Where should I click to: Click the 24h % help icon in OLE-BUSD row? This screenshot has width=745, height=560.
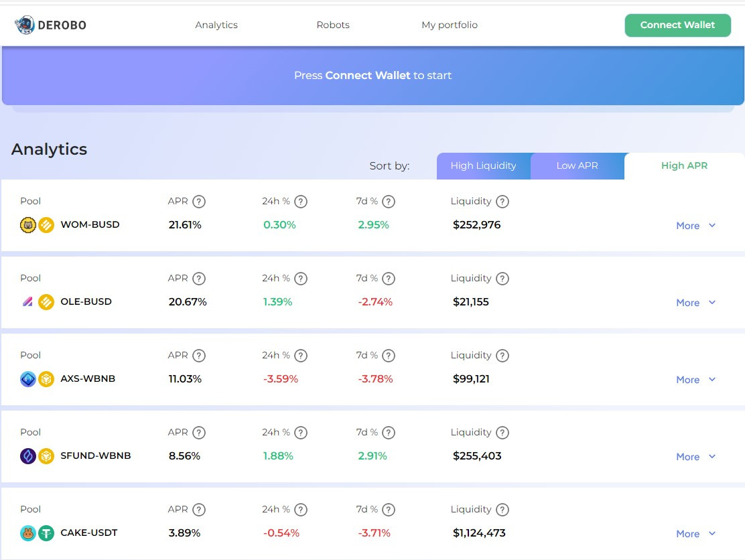(x=301, y=279)
